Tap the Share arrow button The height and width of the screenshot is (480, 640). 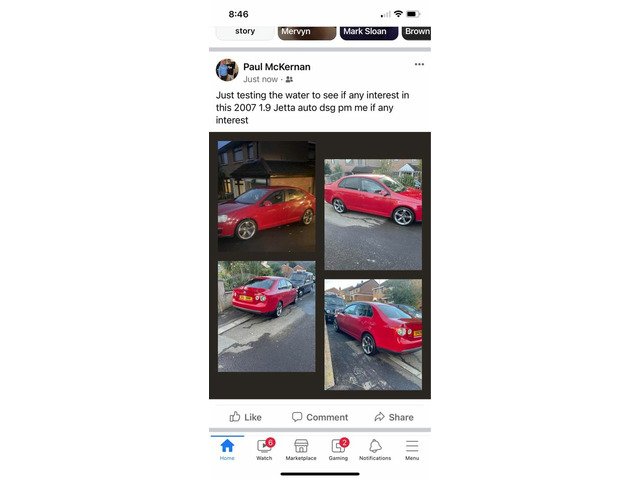tap(394, 417)
